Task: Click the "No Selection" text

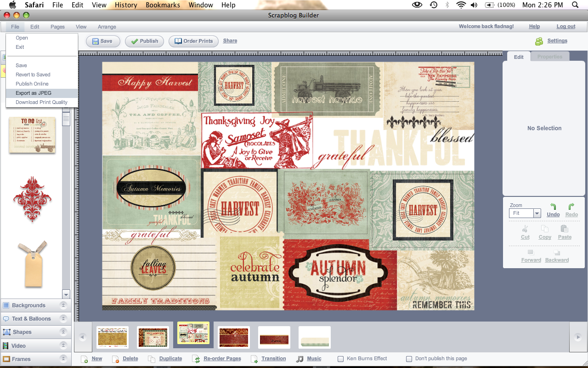Action: 544,128
